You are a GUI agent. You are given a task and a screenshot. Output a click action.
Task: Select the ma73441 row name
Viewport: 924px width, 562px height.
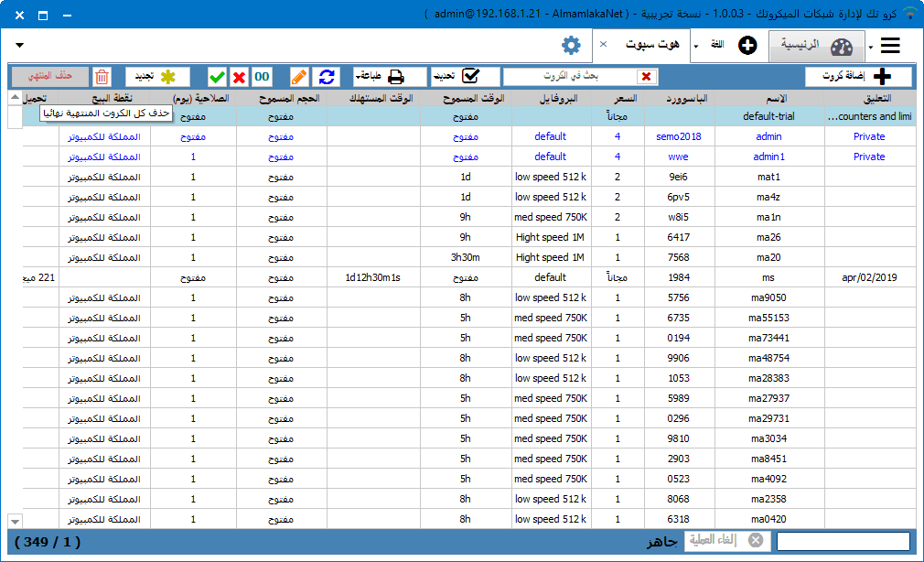(x=768, y=338)
